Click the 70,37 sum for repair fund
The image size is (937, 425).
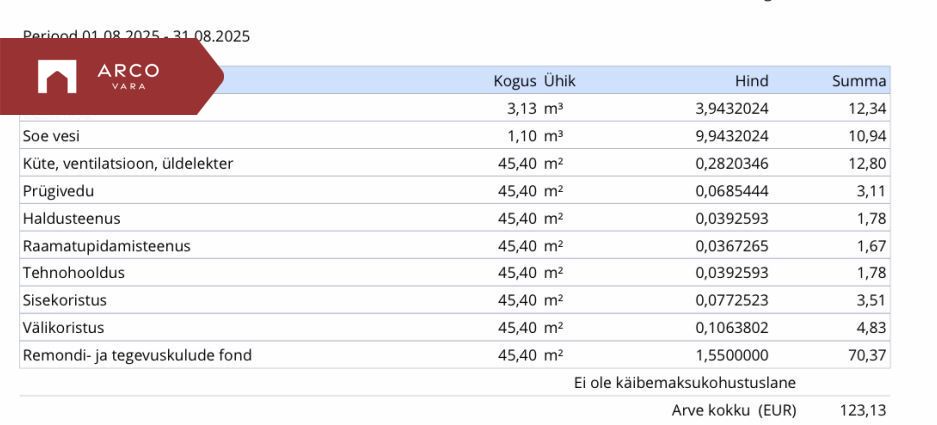point(868,355)
